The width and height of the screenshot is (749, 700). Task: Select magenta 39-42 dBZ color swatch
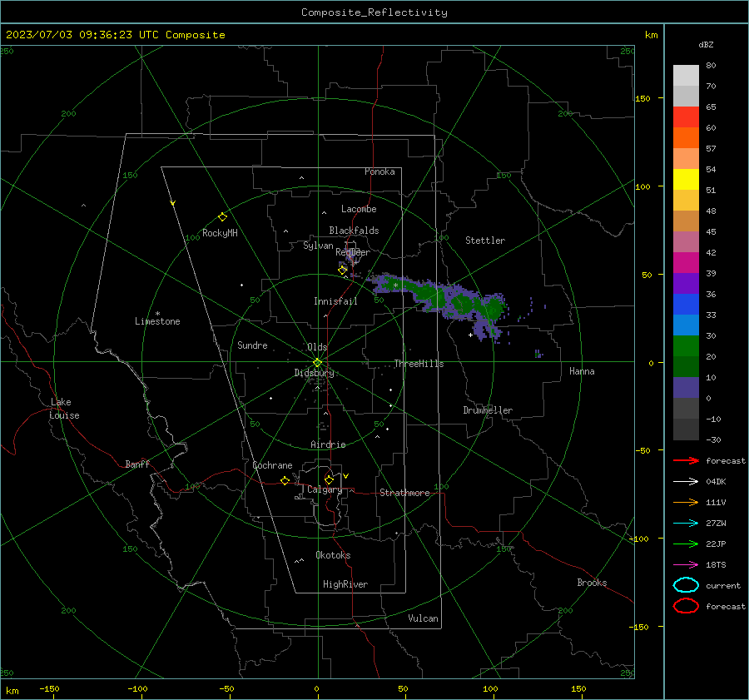tap(686, 263)
